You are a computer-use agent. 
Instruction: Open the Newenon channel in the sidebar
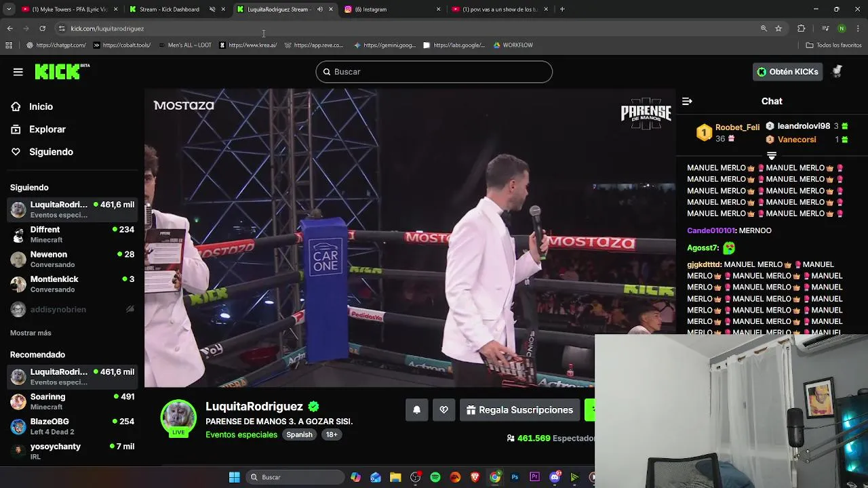coord(72,259)
